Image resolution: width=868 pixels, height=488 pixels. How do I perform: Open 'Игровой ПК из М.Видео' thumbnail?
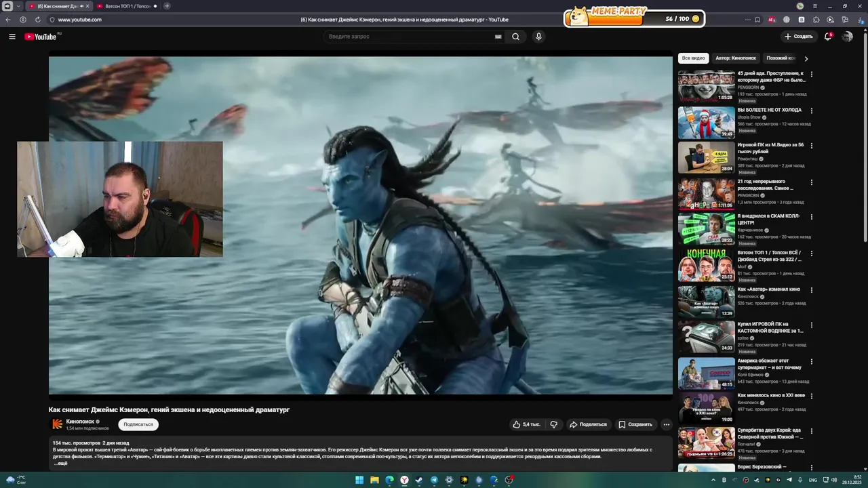tap(706, 158)
